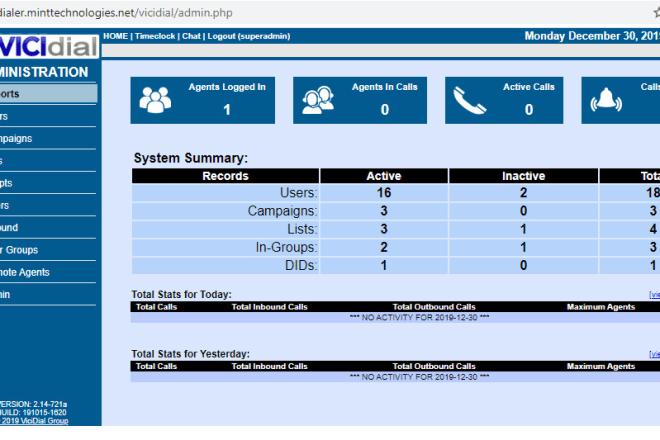This screenshot has height=440, width=660.
Task: Click the DIDs row label in System Summary
Action: click(x=301, y=265)
